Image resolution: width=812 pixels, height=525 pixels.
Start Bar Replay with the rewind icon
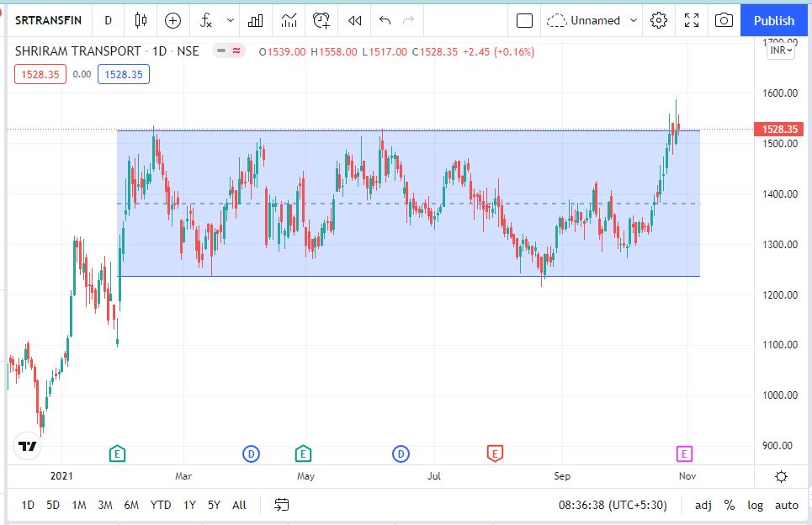[x=355, y=20]
